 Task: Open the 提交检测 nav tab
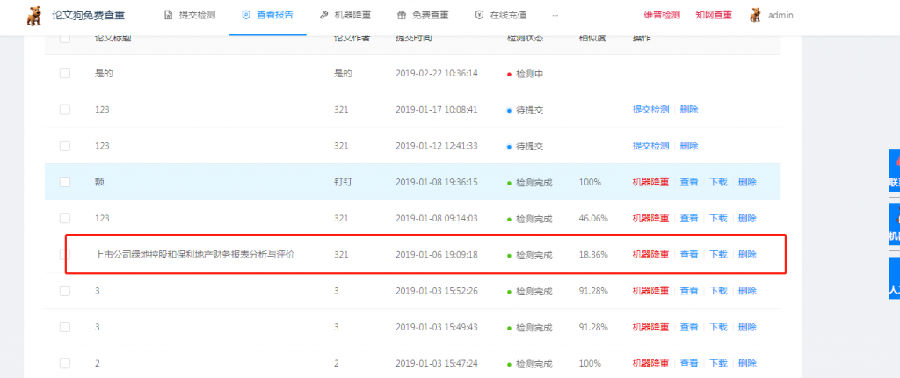click(189, 15)
